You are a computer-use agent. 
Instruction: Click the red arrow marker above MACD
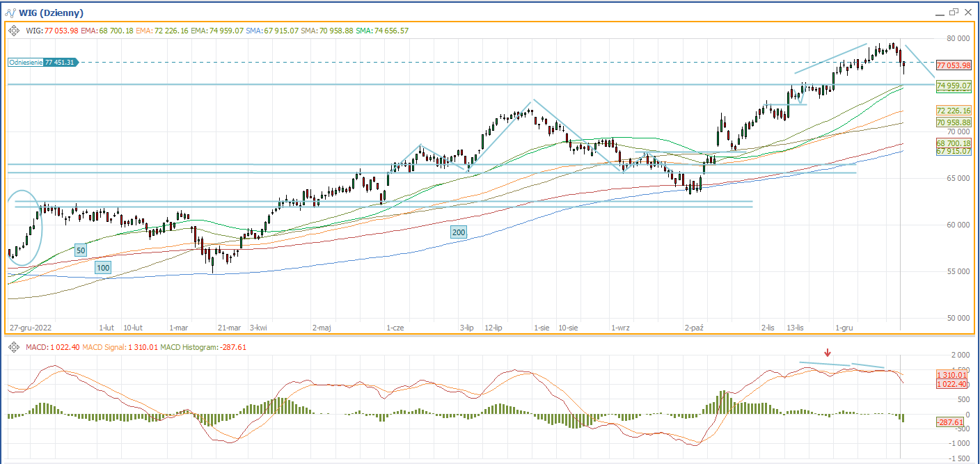(x=827, y=353)
